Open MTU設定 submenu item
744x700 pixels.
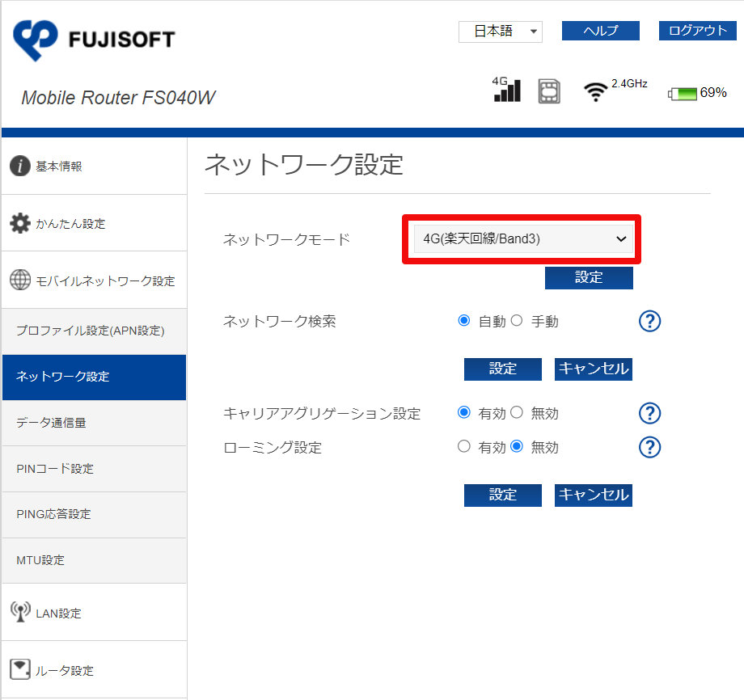(x=94, y=561)
